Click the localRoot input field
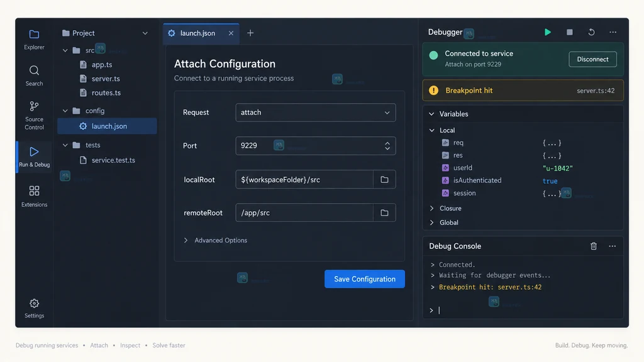The width and height of the screenshot is (644, 362). [x=305, y=179]
